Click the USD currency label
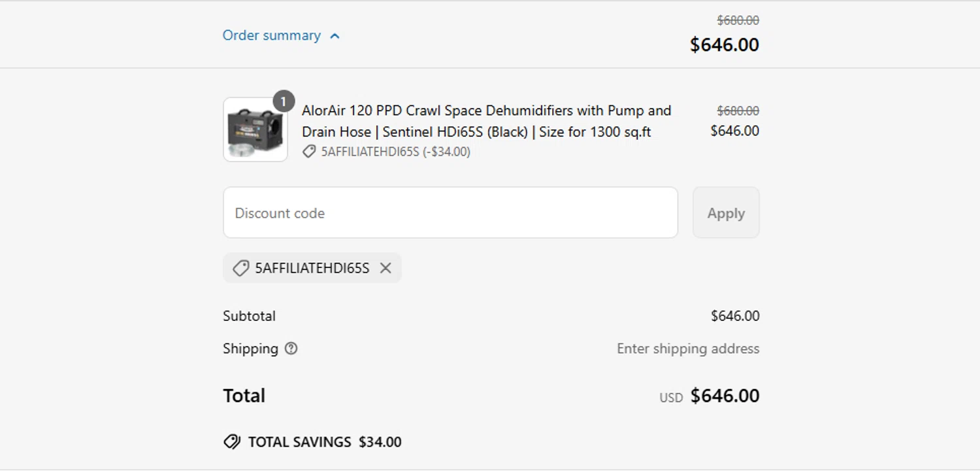This screenshot has height=474, width=980. click(671, 398)
